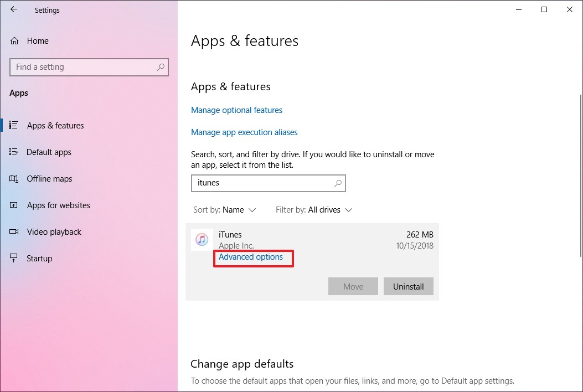Viewport: 583px width, 392px height.
Task: Select Offline maps in the sidebar
Action: (x=49, y=179)
